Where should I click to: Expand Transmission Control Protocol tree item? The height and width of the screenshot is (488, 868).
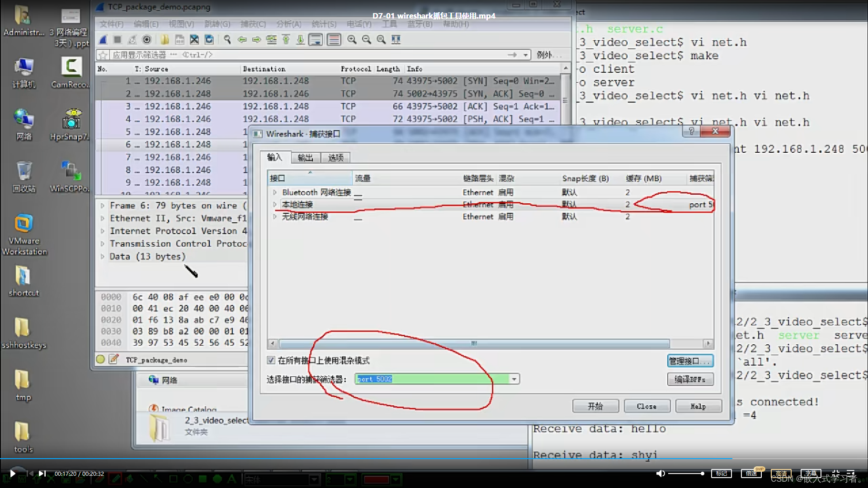point(103,244)
